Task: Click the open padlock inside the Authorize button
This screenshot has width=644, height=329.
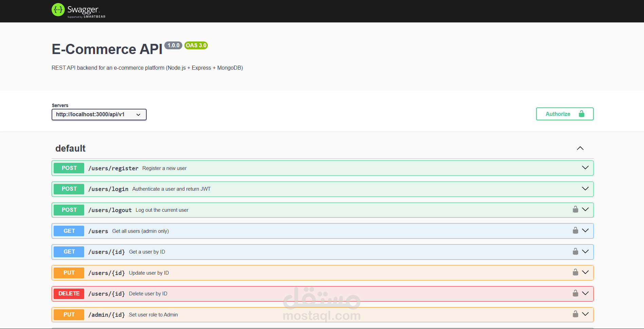Action: [x=582, y=114]
